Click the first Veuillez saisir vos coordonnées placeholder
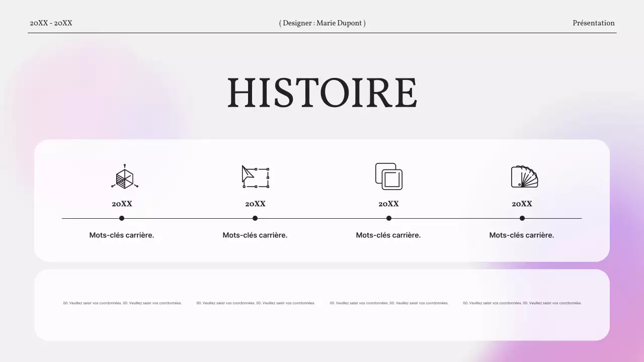Image resolution: width=644 pixels, height=362 pixels. pos(122,303)
